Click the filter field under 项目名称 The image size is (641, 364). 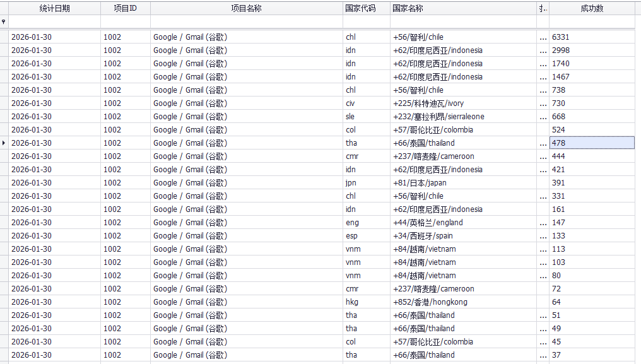tap(247, 21)
